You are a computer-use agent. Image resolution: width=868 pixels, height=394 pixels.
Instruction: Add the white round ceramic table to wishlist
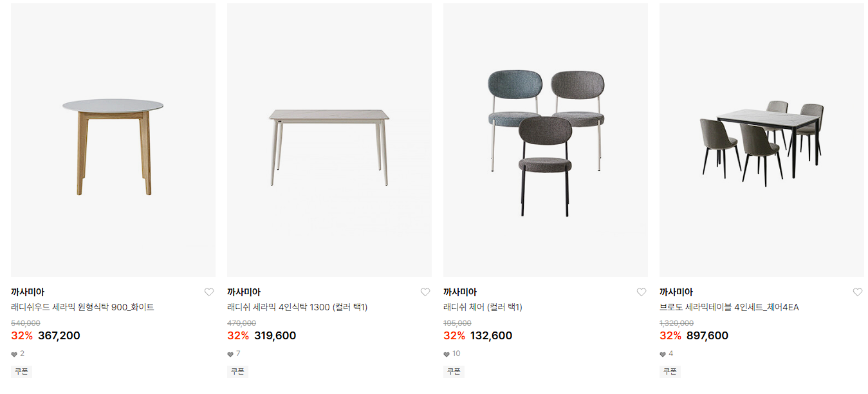coord(209,292)
